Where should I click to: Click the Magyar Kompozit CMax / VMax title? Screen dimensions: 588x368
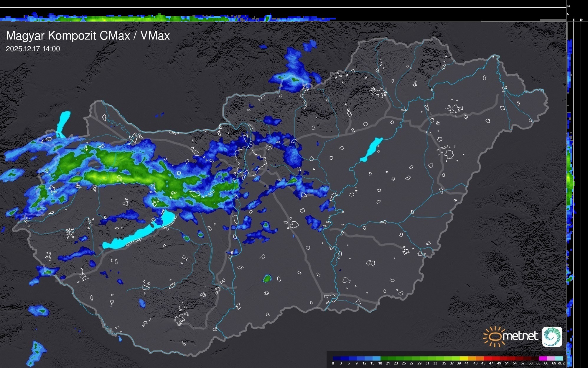tap(88, 35)
